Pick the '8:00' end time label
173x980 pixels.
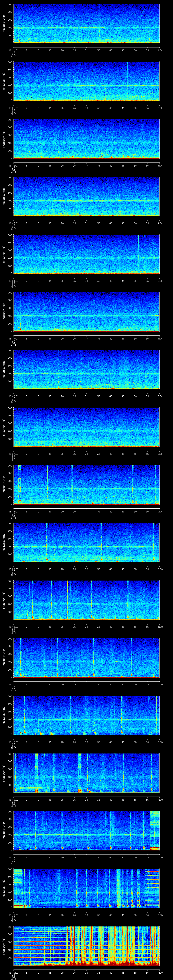coord(160,454)
